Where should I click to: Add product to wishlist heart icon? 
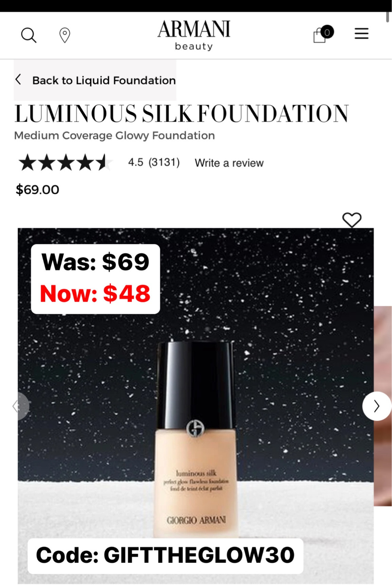click(352, 220)
